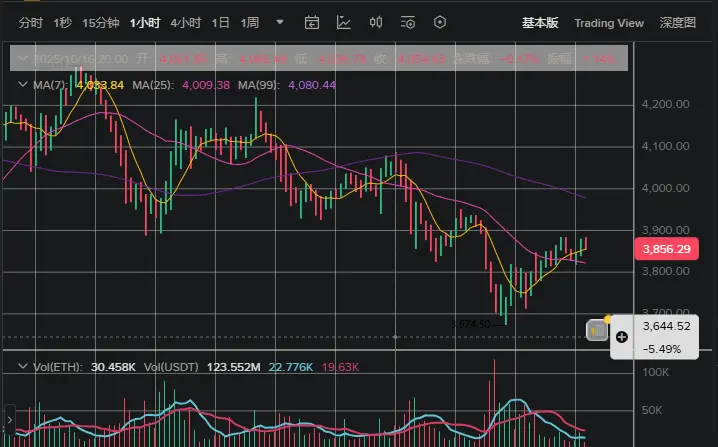Collapse the Vol(ETH) indicator chevron
Viewport: 718px width, 447px height.
22,366
